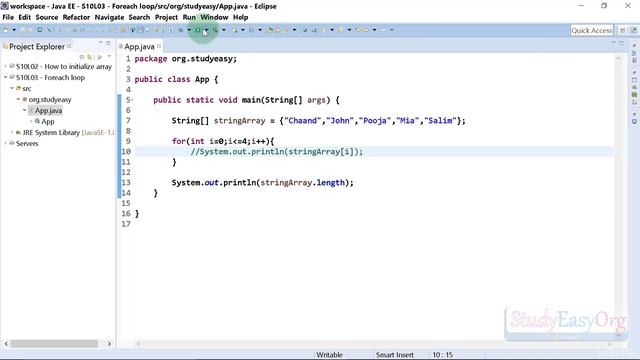
Task: Open the Source menu
Action: [x=47, y=17]
